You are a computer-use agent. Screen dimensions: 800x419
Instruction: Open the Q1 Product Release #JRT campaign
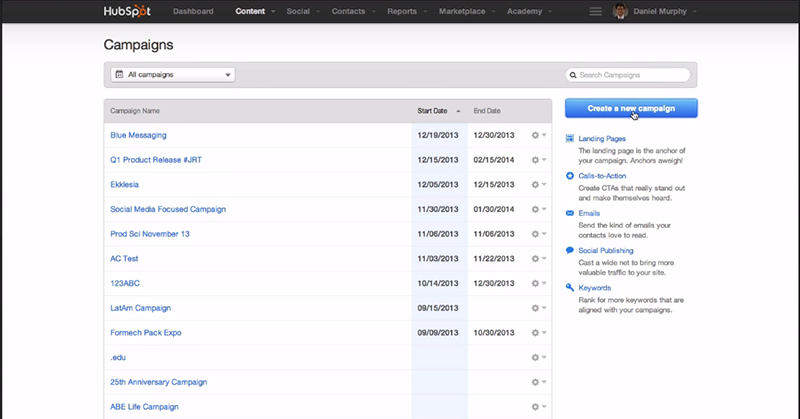click(x=157, y=160)
